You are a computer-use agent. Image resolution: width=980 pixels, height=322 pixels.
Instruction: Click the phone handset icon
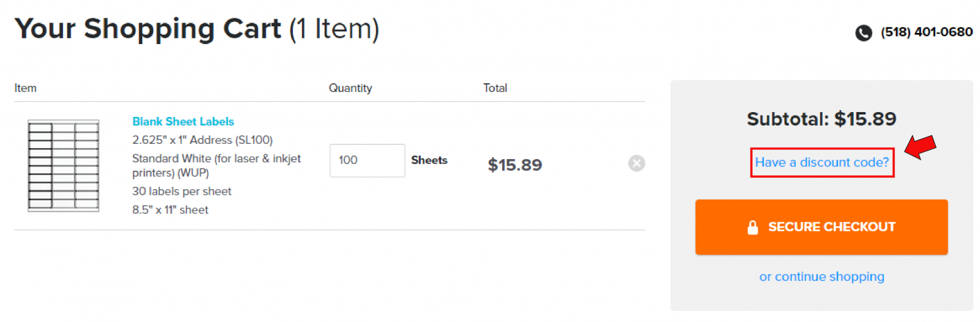click(863, 32)
